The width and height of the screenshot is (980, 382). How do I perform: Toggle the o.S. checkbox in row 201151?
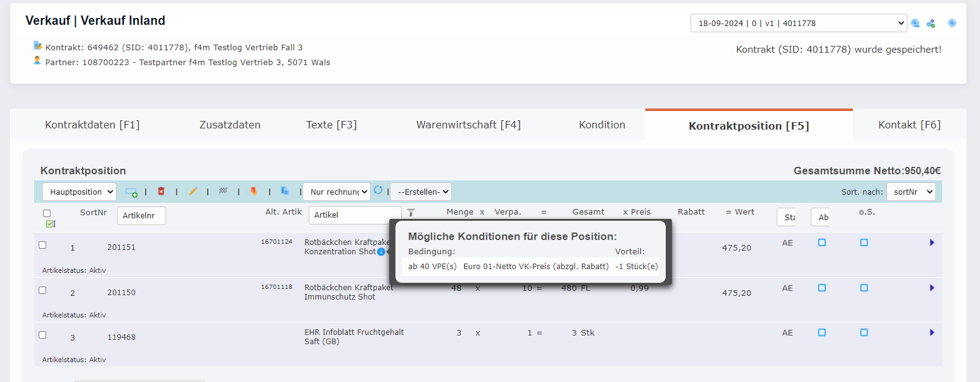coord(864,242)
